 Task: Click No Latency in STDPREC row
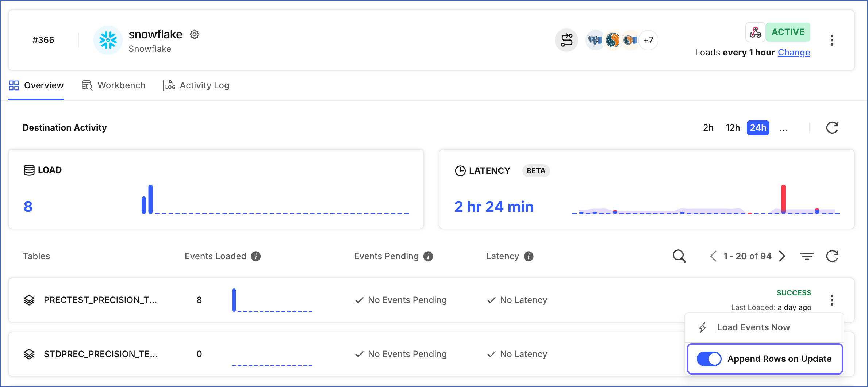coord(517,354)
